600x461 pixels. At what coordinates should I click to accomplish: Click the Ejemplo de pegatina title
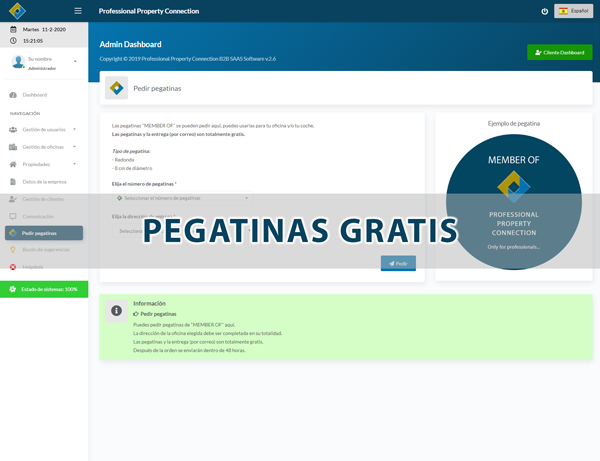514,124
